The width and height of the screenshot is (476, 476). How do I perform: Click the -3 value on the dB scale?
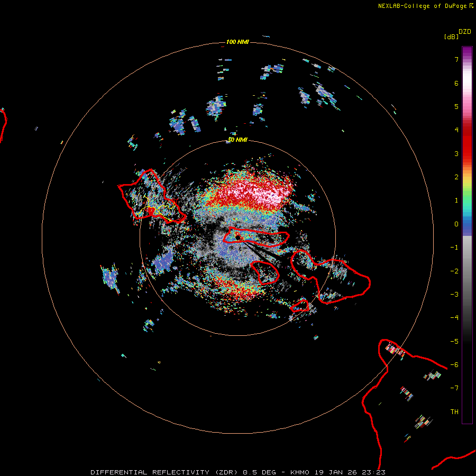click(x=454, y=295)
